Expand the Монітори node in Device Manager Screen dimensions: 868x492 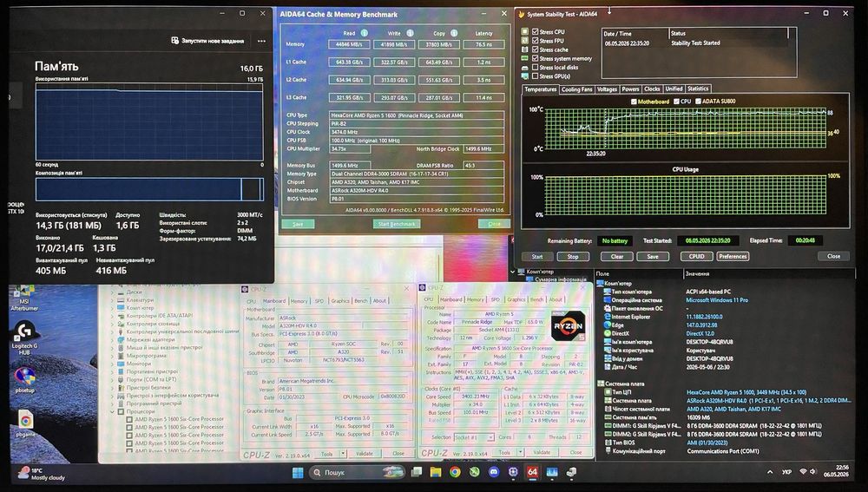pyautogui.click(x=112, y=364)
